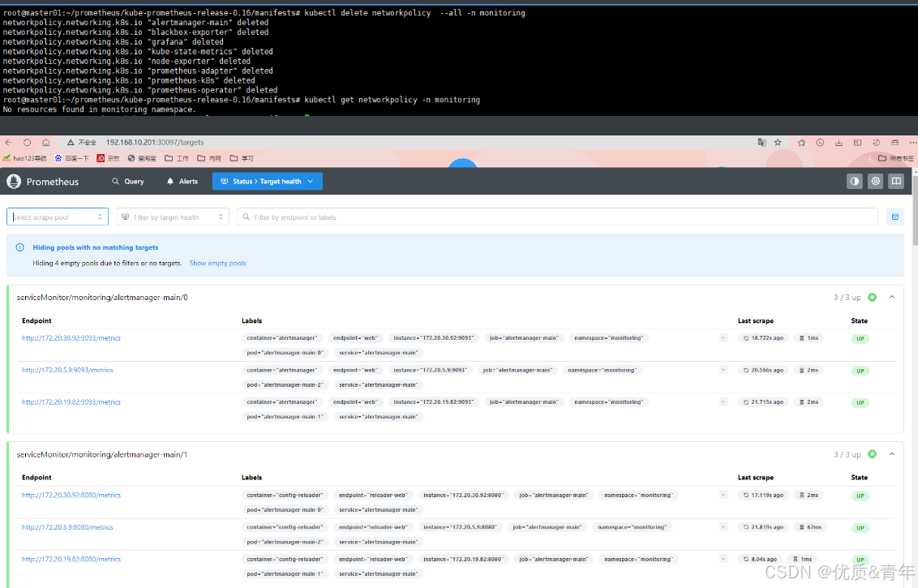Viewport: 918px width, 588px height.
Task: Click the browser address bar URL 192.168.10.201:30097/targets
Action: click(x=155, y=142)
